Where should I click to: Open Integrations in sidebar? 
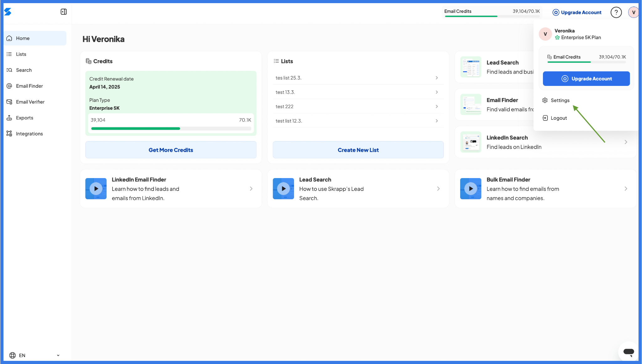click(x=35, y=134)
